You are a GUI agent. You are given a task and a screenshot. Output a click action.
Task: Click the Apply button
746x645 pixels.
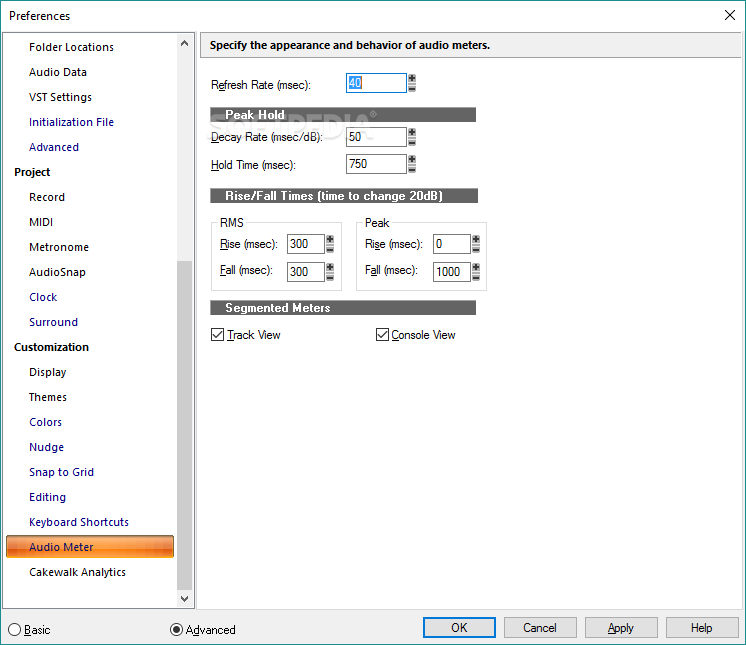(621, 628)
